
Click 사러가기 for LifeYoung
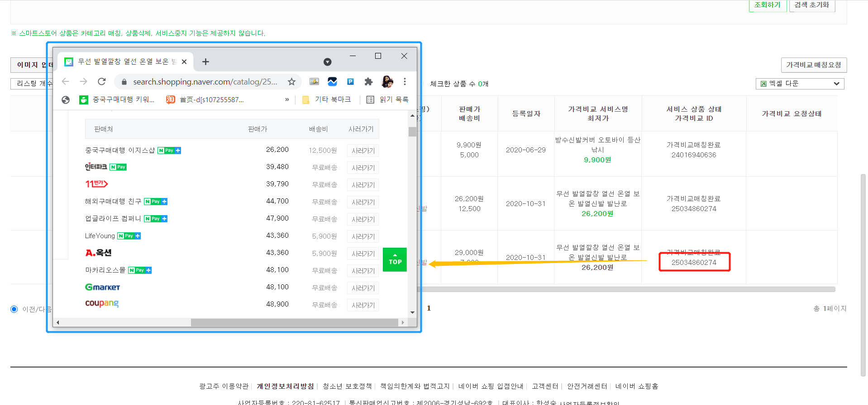(363, 236)
